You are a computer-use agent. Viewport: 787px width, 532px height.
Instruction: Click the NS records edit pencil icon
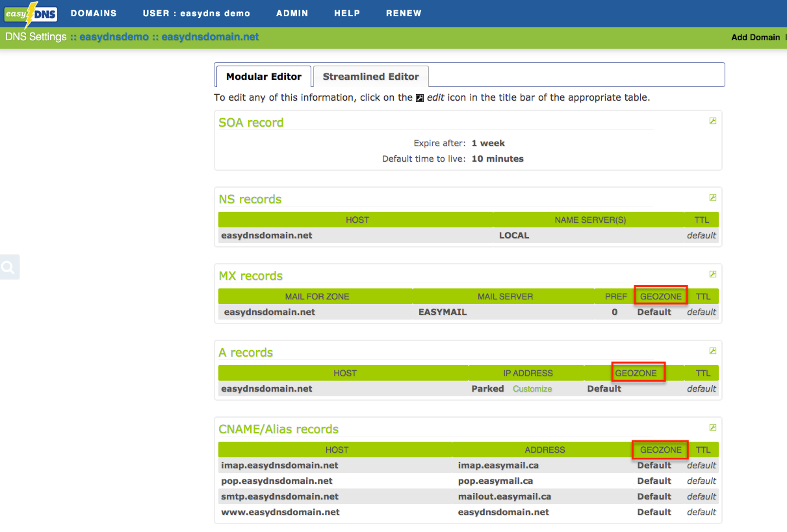click(x=712, y=197)
